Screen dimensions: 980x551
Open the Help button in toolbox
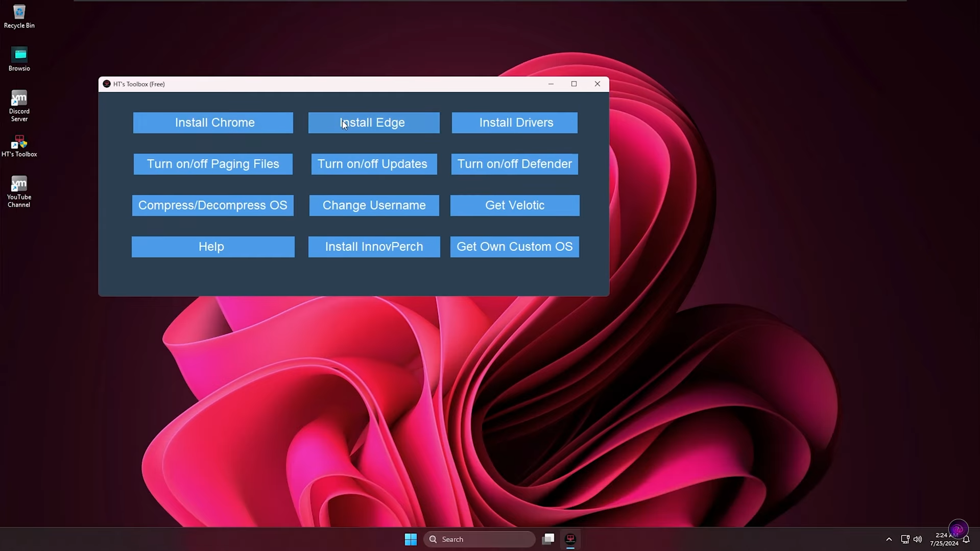(212, 247)
